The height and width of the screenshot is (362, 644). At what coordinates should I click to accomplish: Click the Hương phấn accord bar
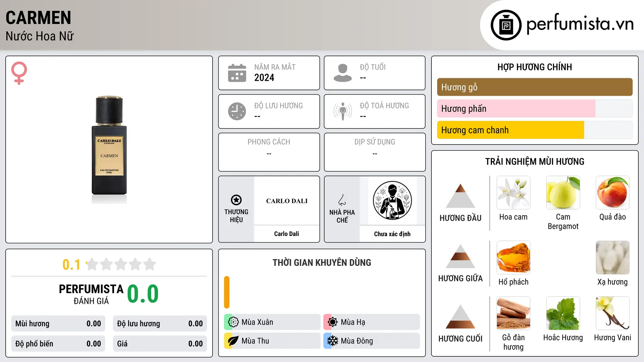pos(535,108)
